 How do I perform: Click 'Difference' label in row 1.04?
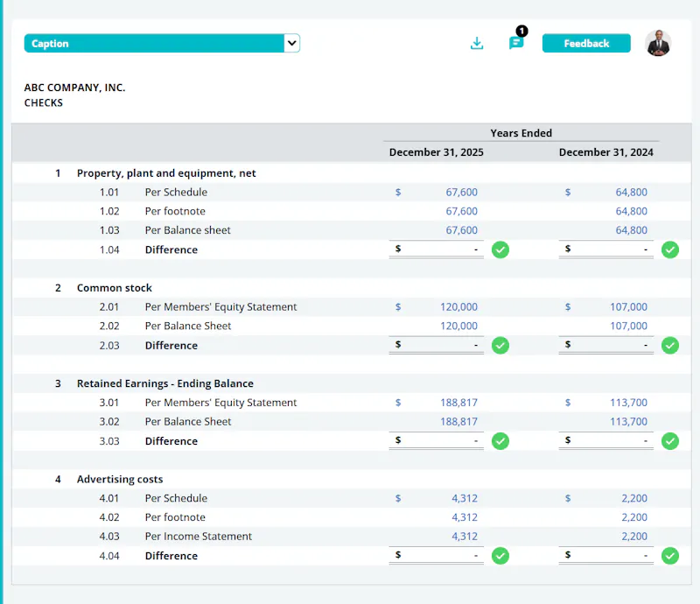click(x=171, y=249)
